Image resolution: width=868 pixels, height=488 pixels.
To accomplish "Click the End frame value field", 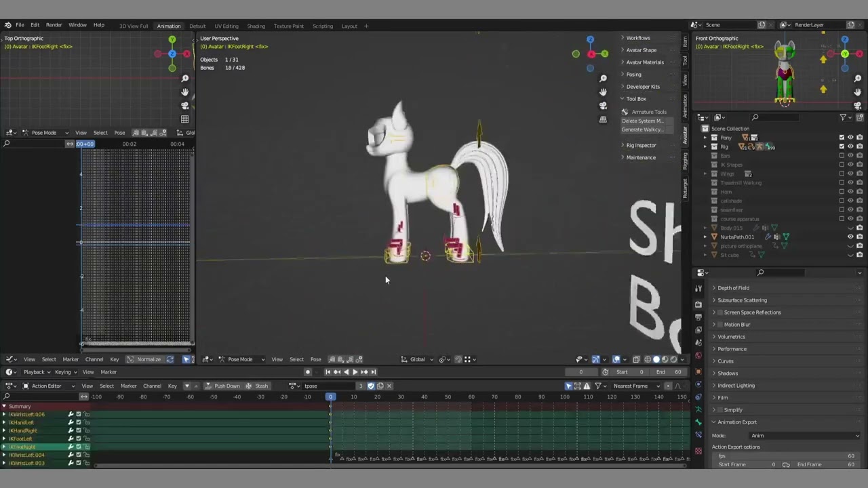I will 669,372.
